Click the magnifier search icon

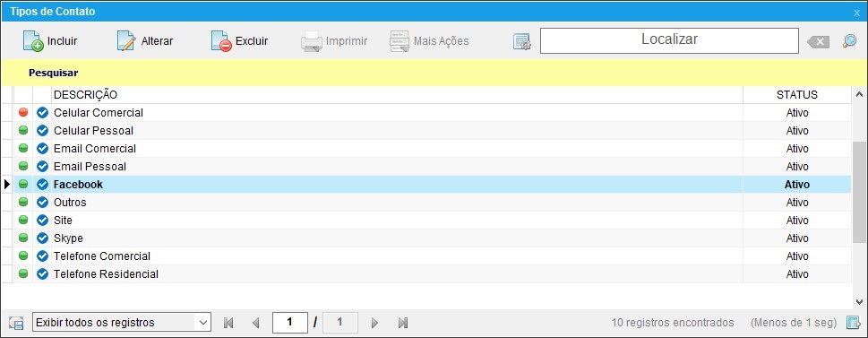click(849, 41)
